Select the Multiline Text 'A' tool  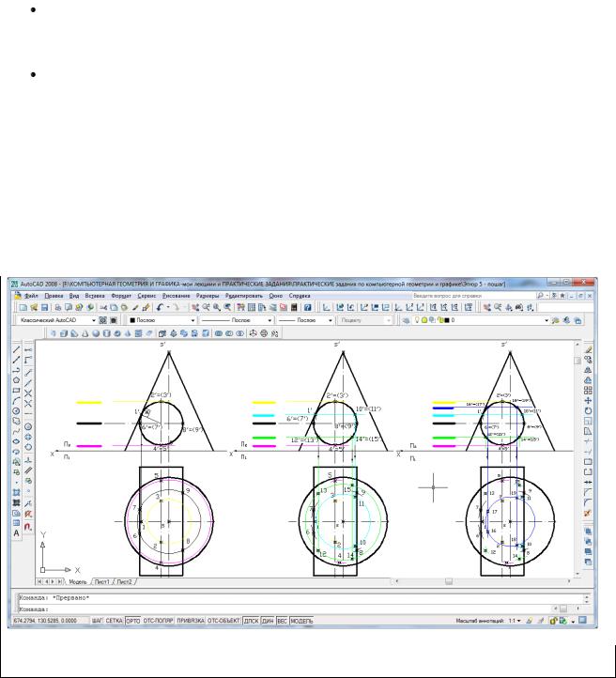pos(16,533)
